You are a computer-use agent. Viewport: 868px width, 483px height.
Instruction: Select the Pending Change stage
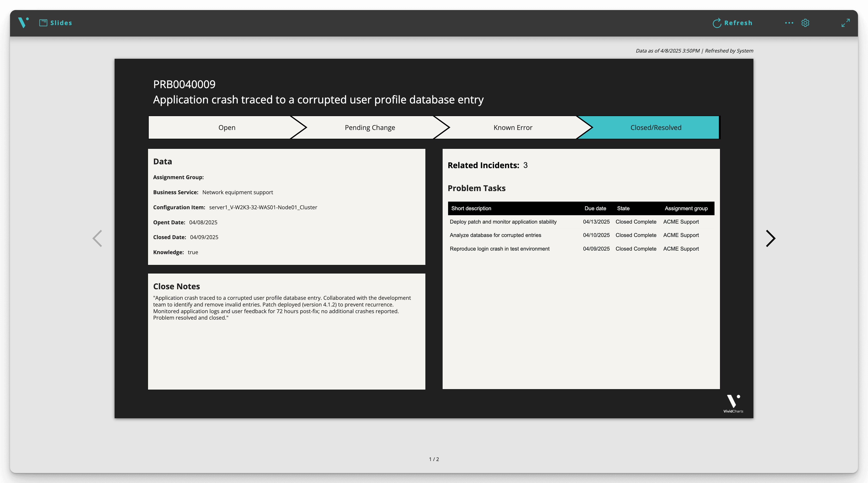point(370,127)
